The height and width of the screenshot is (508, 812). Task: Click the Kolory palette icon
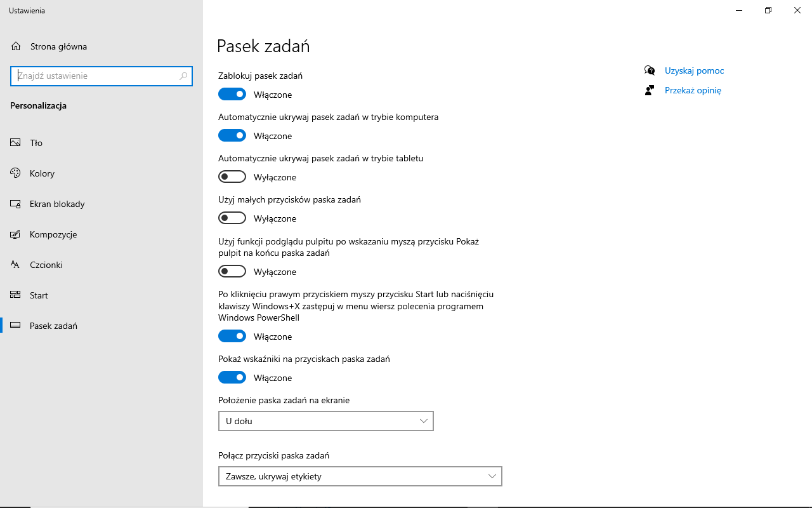pyautogui.click(x=16, y=173)
